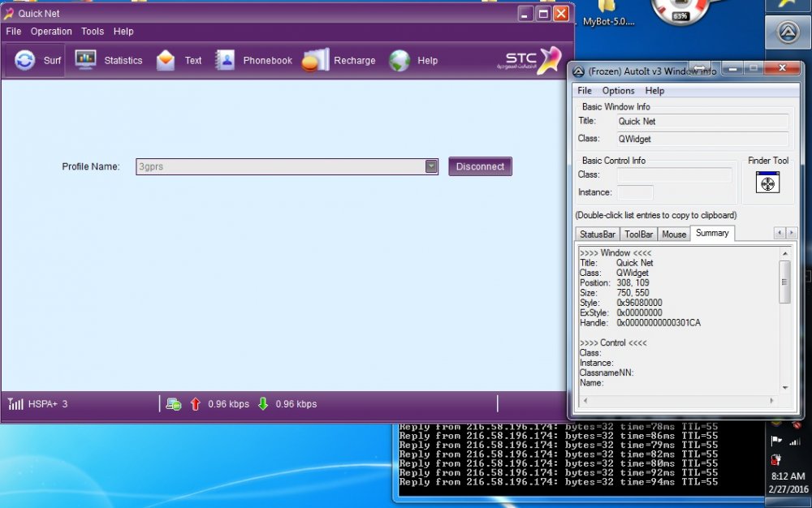Click Summary scrollbar down arrow
The width and height of the screenshot is (812, 508).
(784, 387)
